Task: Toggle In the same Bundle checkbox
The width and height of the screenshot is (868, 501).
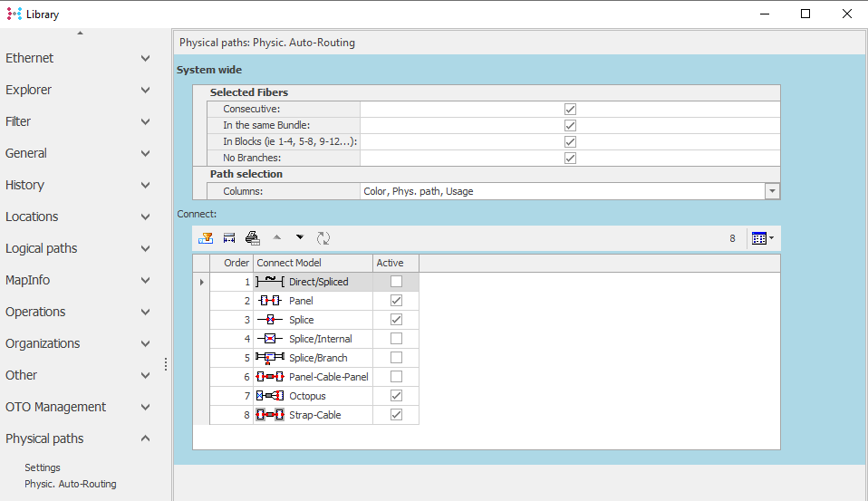Action: pos(570,125)
